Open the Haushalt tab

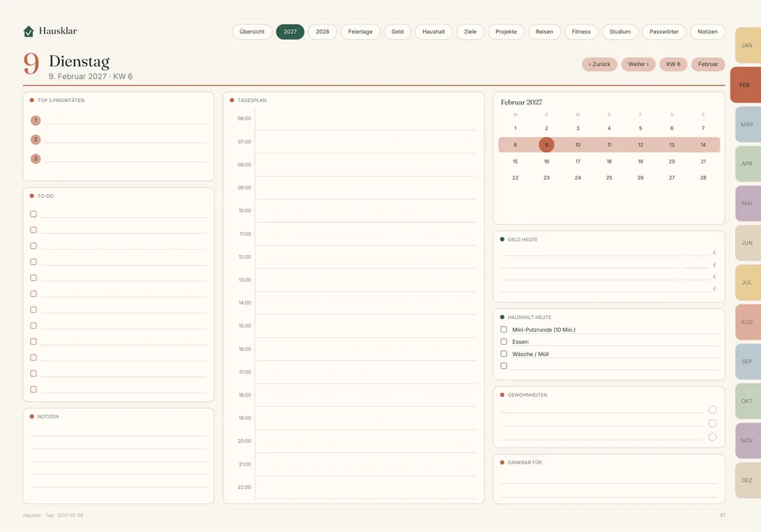click(434, 32)
